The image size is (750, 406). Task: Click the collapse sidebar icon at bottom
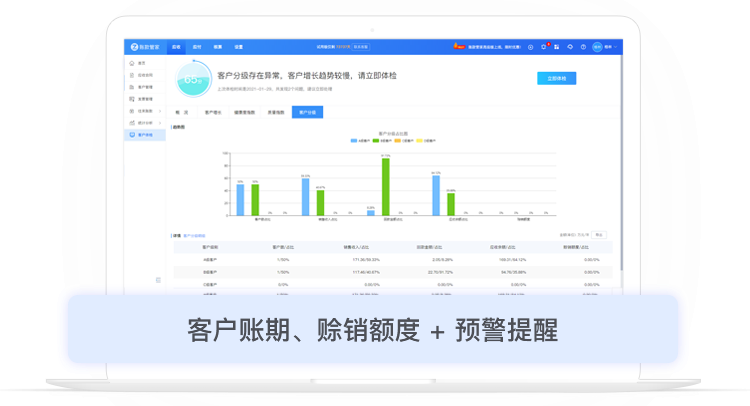pos(158,280)
